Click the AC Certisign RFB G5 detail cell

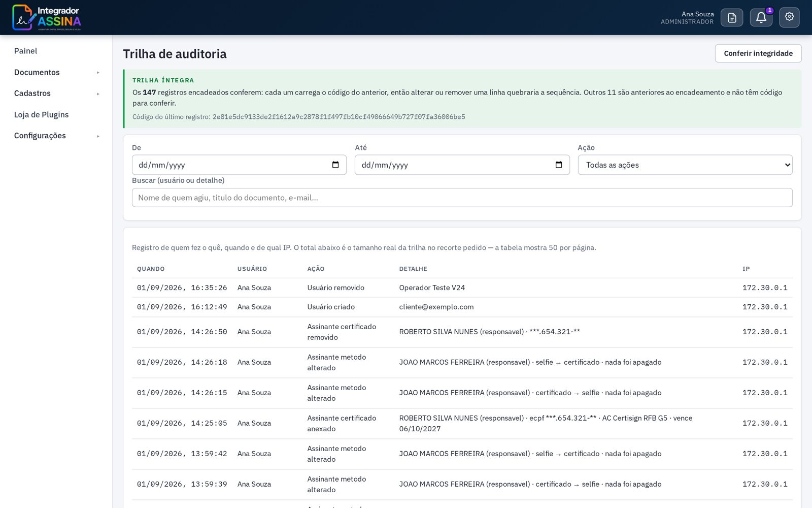pyautogui.click(x=546, y=423)
